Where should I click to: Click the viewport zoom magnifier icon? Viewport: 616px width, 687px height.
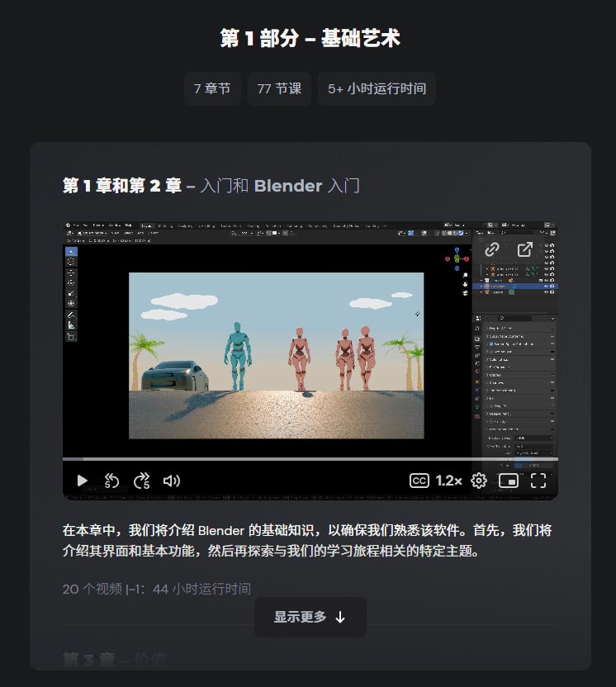point(465,275)
